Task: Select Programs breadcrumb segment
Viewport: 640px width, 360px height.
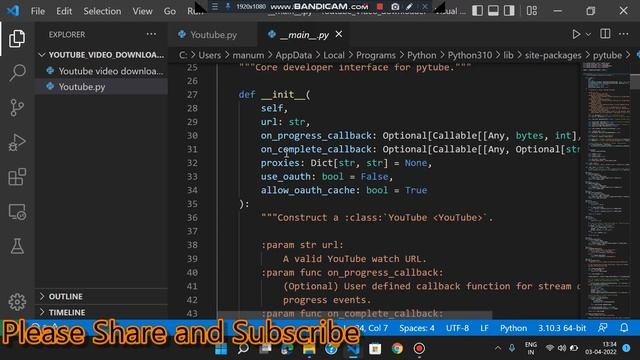Action: click(376, 55)
